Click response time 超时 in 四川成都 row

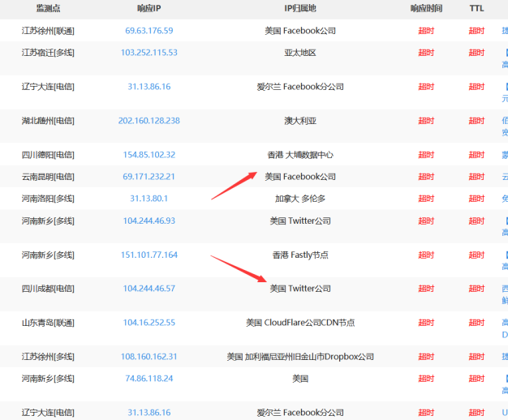426,289
